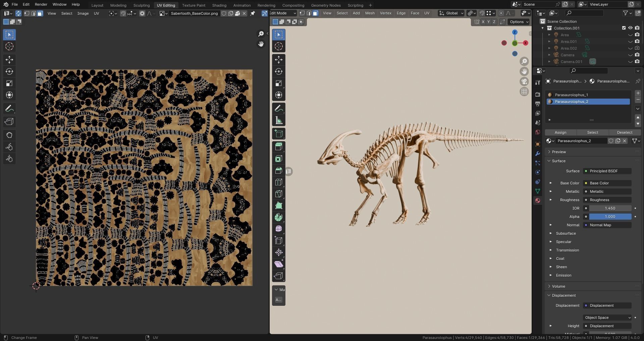Viewport: 644px width, 341px height.
Task: Click the Deselect button
Action: [625, 132]
